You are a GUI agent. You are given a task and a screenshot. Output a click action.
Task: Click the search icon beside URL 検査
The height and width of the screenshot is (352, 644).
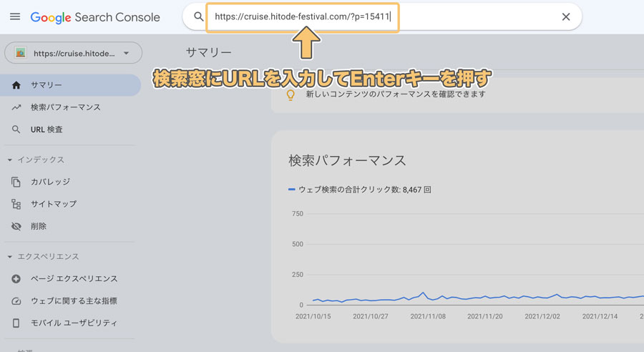click(16, 129)
